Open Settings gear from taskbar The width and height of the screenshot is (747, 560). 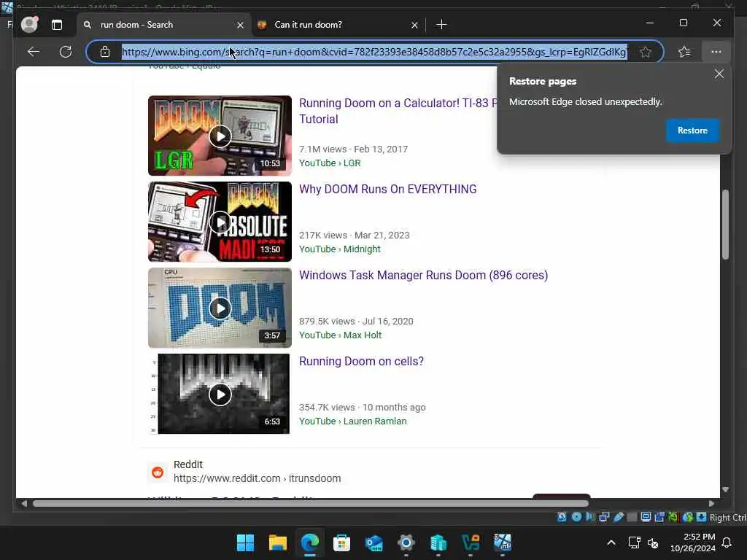click(x=406, y=542)
